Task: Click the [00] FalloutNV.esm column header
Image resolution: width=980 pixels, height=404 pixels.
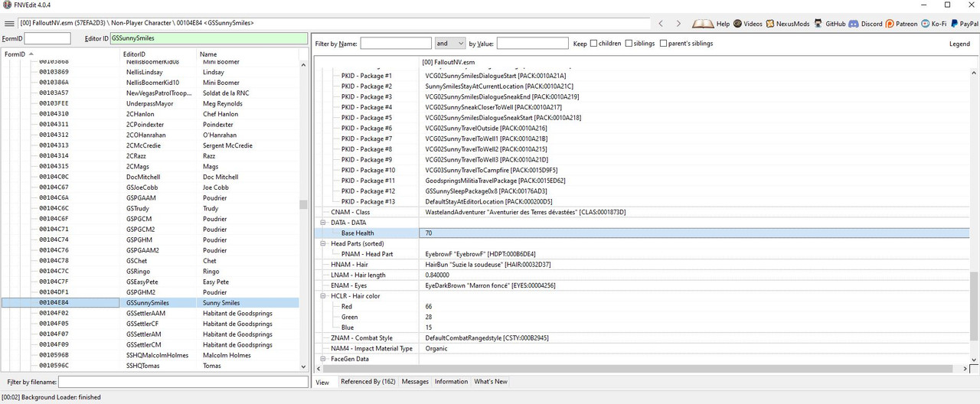Action: (x=694, y=61)
